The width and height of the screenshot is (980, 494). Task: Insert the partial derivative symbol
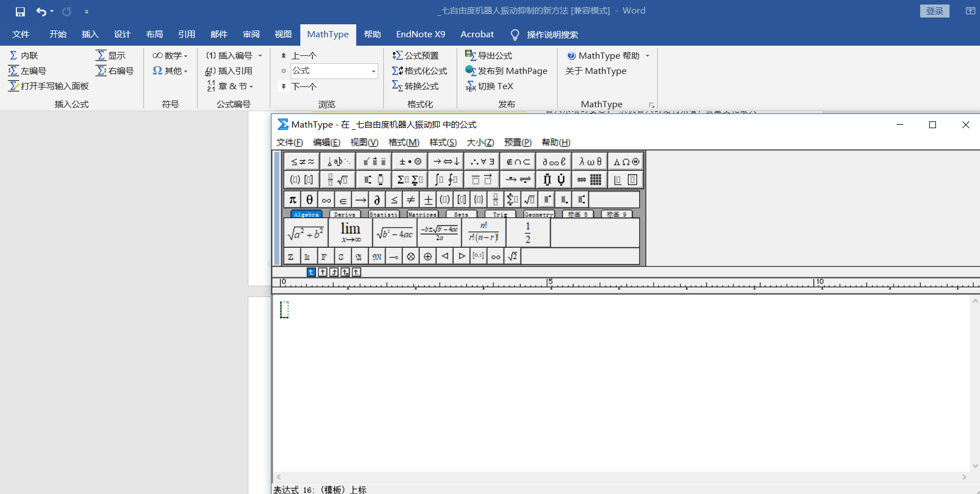pos(377,200)
